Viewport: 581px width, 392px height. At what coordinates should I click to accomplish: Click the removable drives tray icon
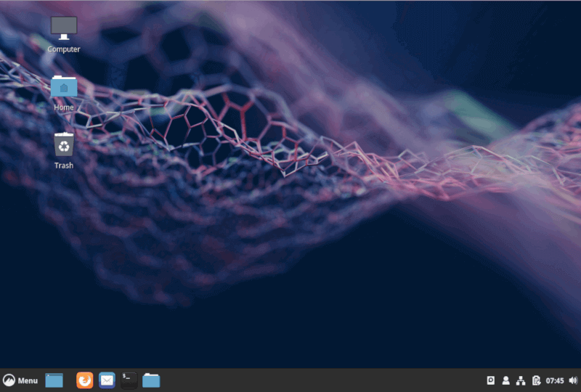pos(491,380)
